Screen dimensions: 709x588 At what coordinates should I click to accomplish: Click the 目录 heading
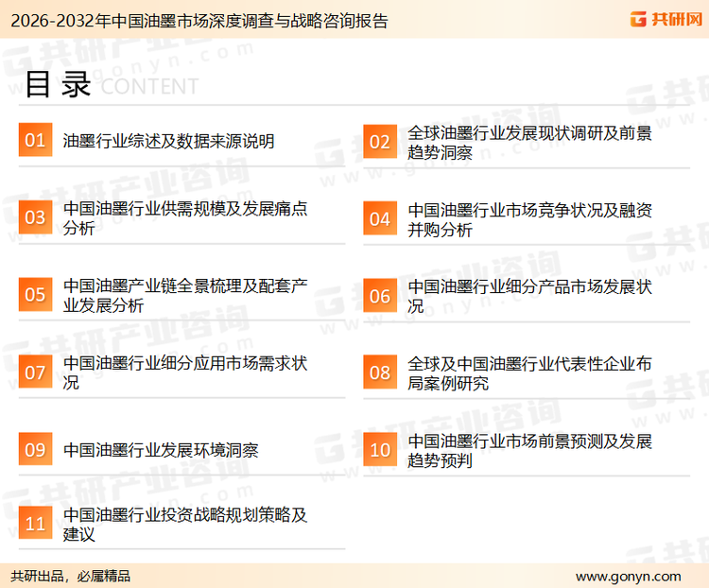pos(58,84)
